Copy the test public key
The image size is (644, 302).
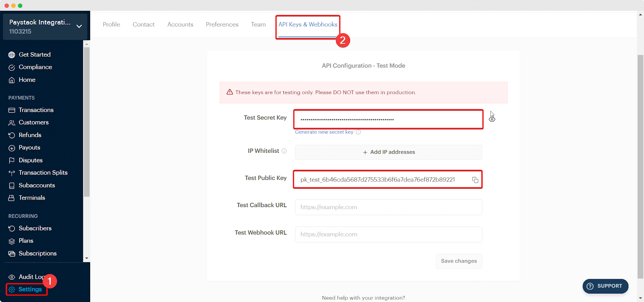point(475,180)
